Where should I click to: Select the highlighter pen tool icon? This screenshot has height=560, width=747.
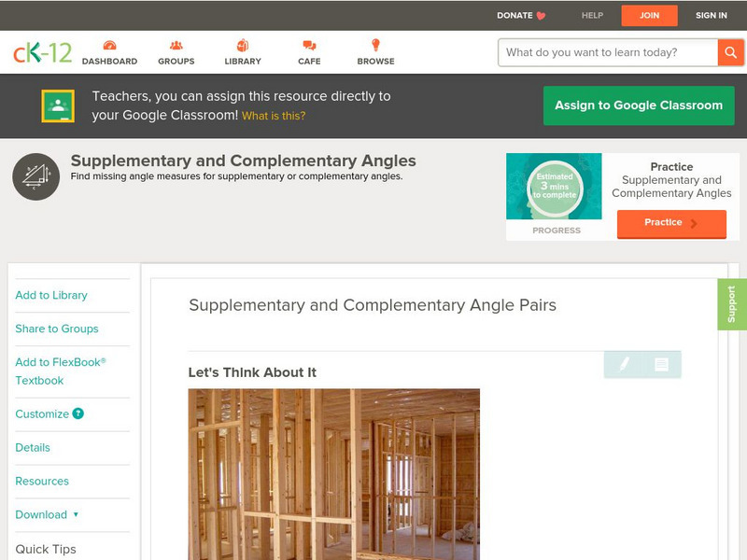pyautogui.click(x=624, y=364)
